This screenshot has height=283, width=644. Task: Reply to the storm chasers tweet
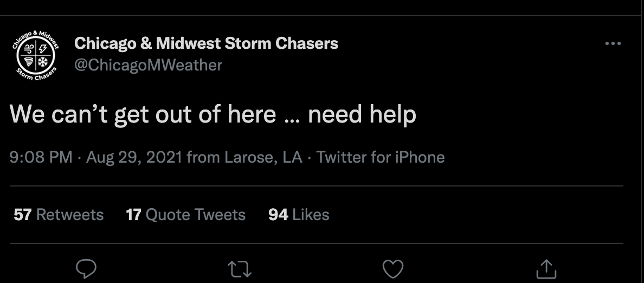(86, 268)
